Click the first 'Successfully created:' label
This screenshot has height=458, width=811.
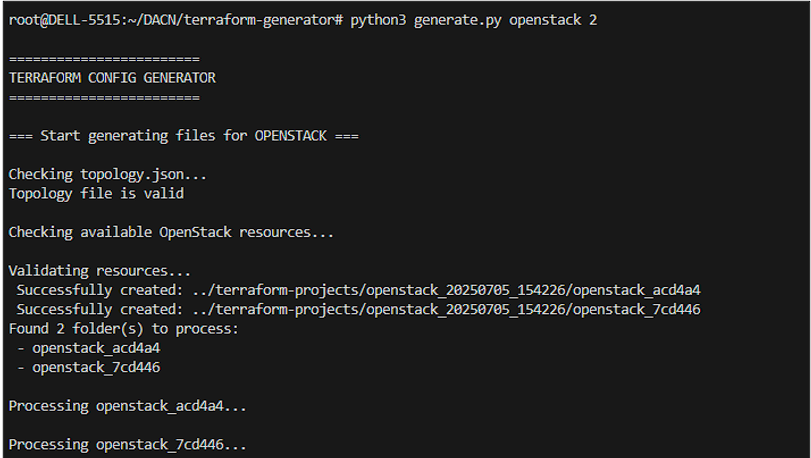tap(100, 291)
